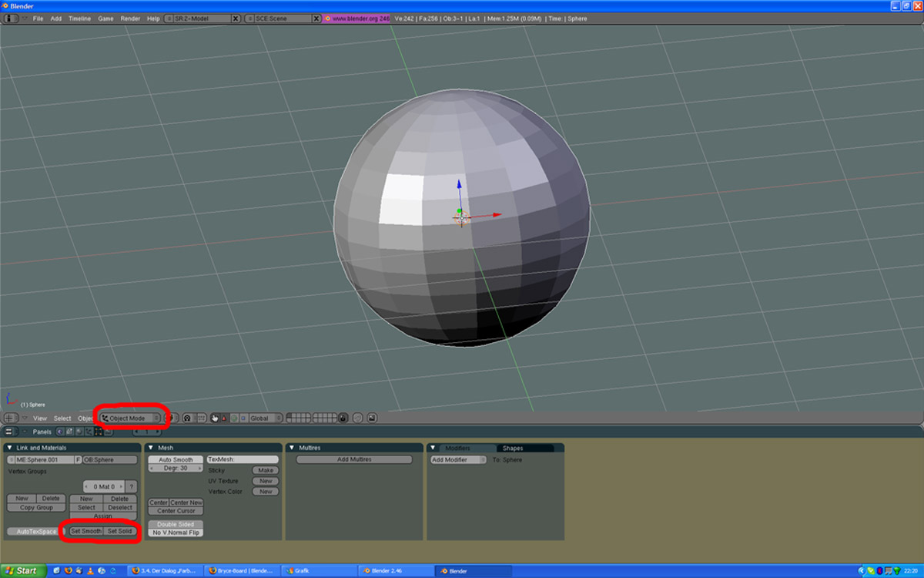Click the blue square scale manipulator icon

243,418
